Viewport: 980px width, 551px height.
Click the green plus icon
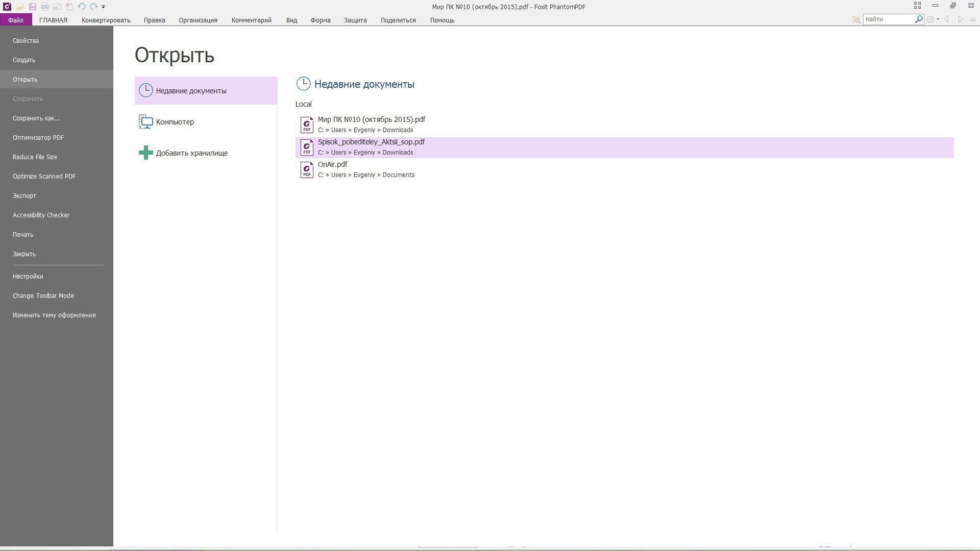[x=146, y=153]
